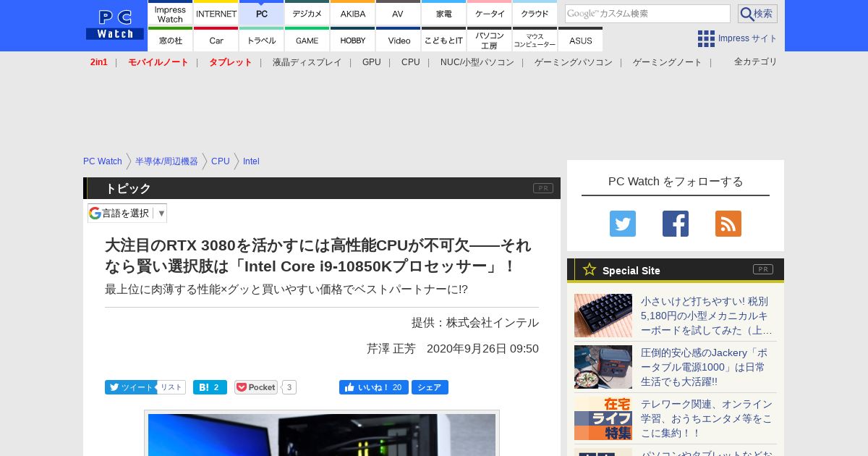868x456 pixels.
Task: Save article to Pocket
Action: click(256, 387)
